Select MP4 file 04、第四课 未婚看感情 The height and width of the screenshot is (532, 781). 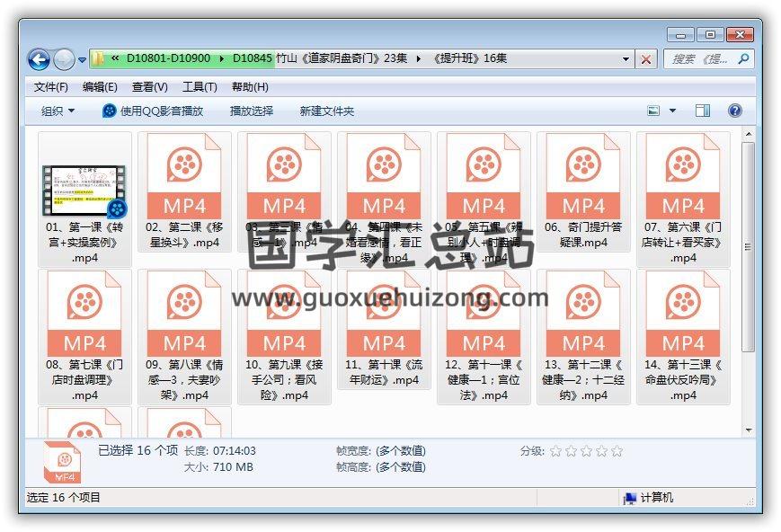[x=384, y=199]
